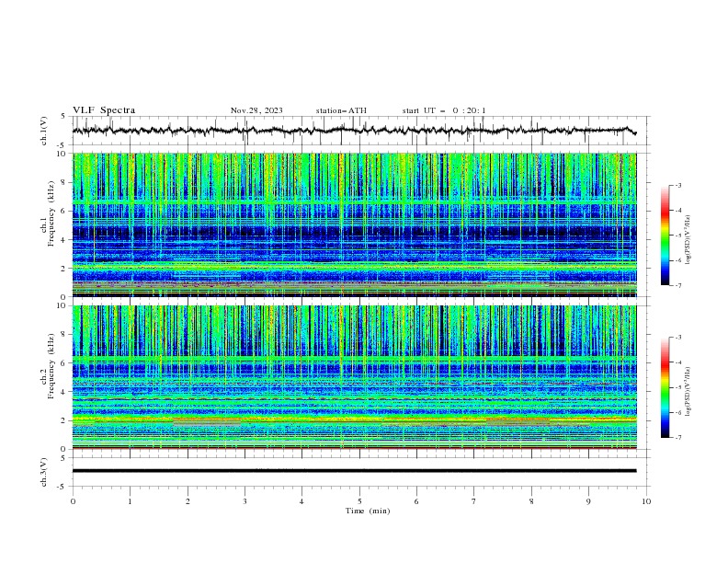Click the ch.2 colorbar "log(PSD)(V²/Hz)" label

[x=688, y=391]
